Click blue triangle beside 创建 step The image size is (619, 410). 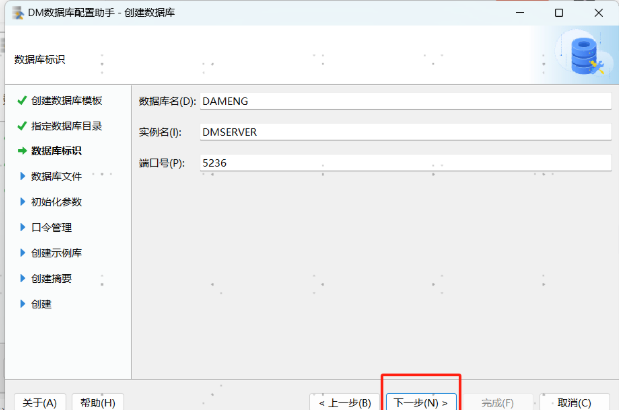(23, 304)
